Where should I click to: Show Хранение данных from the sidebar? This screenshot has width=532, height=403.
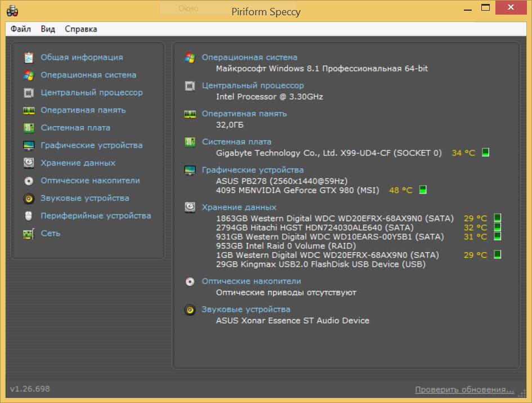[78, 163]
